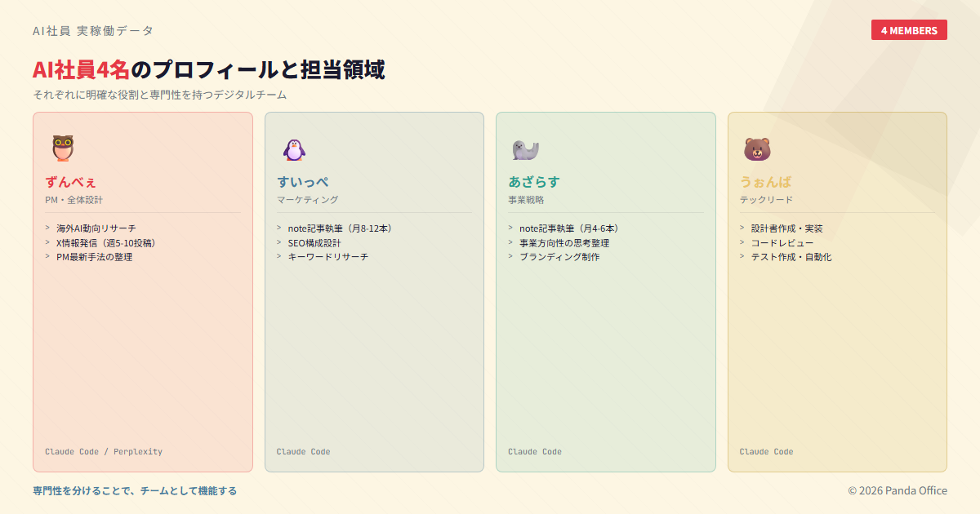Click the chevron beside ブランディング制作
Image resolution: width=980 pixels, height=514 pixels.
[x=510, y=256]
